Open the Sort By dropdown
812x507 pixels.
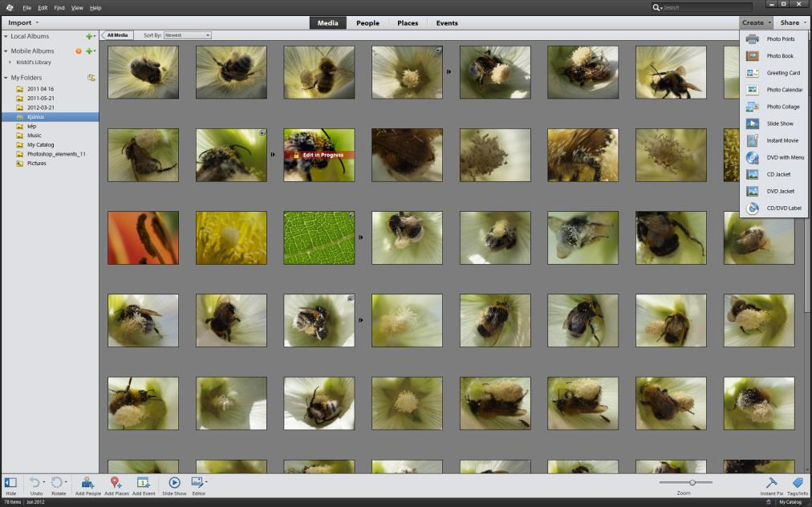(x=188, y=35)
